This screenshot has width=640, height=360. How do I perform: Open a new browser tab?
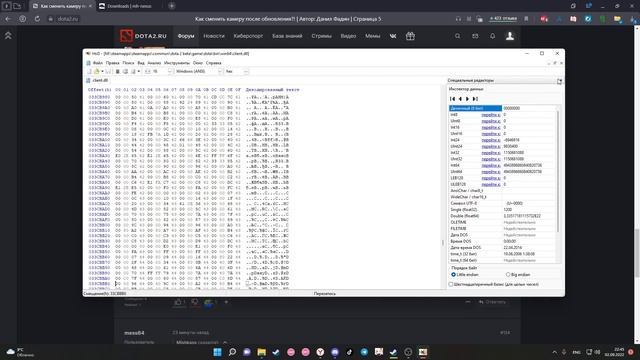pyautogui.click(x=172, y=6)
